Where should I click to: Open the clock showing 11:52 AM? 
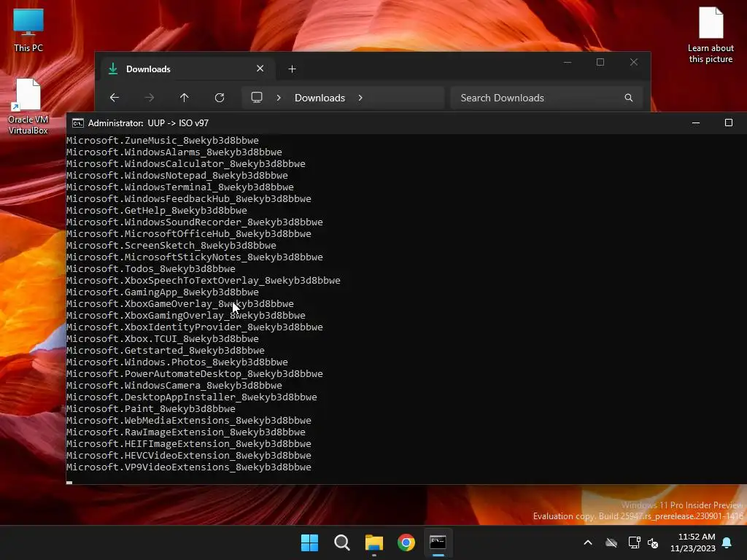click(693, 542)
